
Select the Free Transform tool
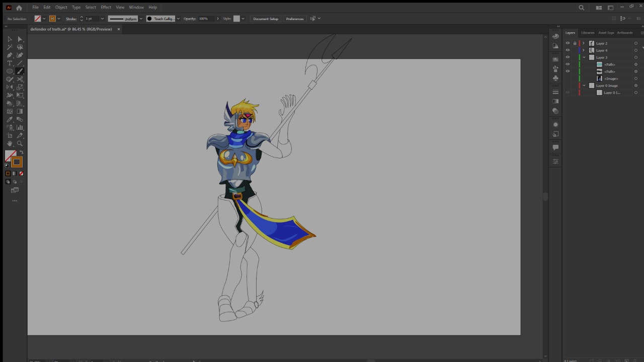(x=20, y=96)
